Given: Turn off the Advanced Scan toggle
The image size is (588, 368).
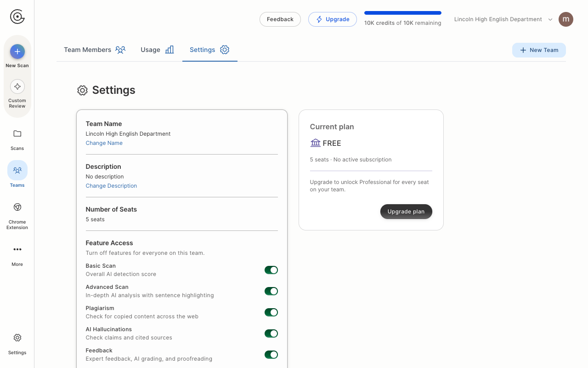Looking at the screenshot, I should (271, 291).
